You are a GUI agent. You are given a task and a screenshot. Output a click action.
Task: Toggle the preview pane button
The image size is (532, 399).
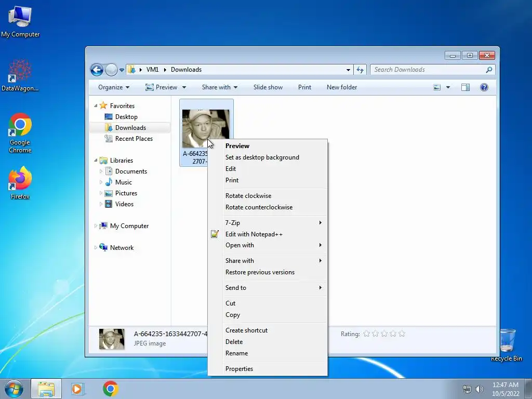(x=465, y=87)
